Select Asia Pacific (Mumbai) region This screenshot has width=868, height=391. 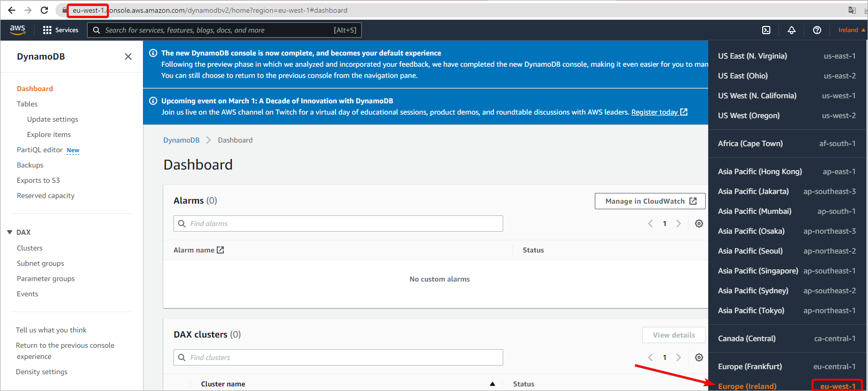coord(787,211)
